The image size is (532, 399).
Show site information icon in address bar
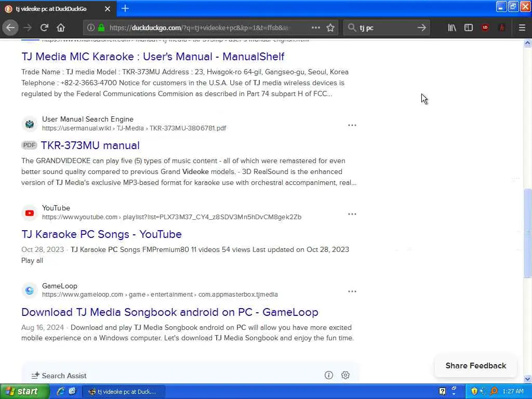click(x=90, y=28)
